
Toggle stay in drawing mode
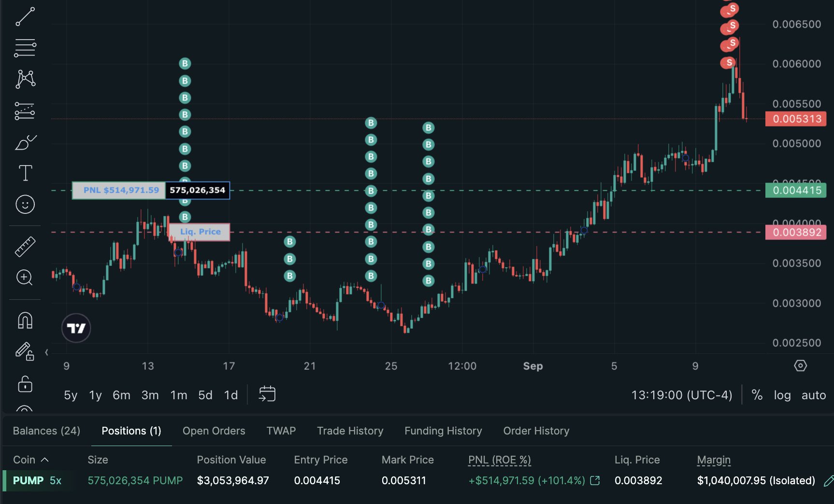[25, 351]
